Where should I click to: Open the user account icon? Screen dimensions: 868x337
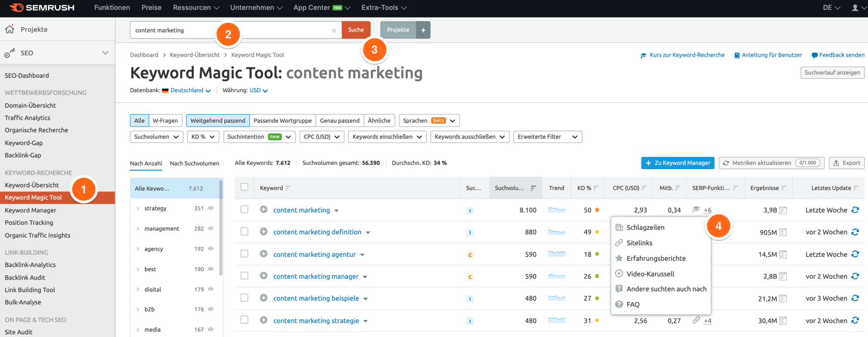point(855,8)
